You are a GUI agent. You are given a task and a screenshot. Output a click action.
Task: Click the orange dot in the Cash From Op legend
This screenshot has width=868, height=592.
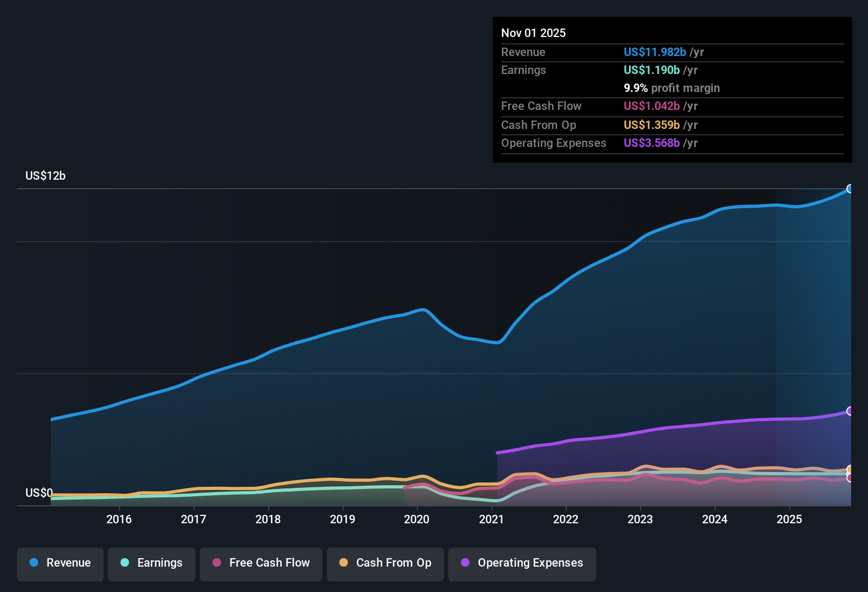[x=344, y=563]
